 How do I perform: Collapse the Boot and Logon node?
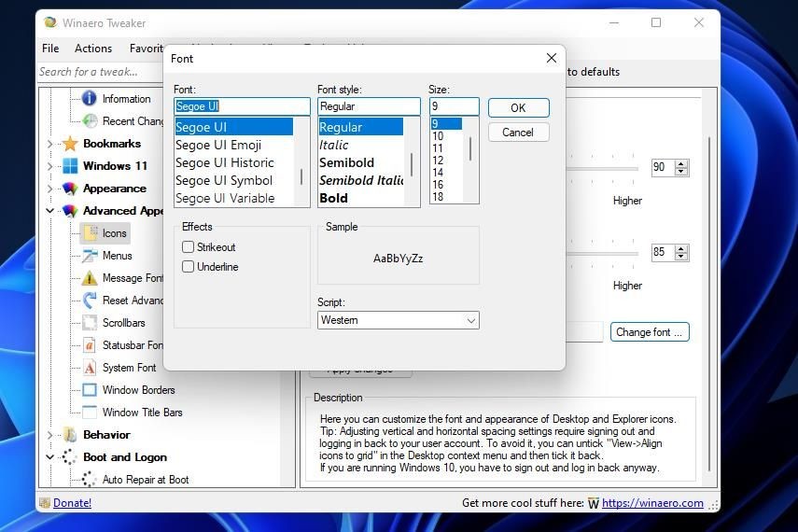click(x=49, y=457)
